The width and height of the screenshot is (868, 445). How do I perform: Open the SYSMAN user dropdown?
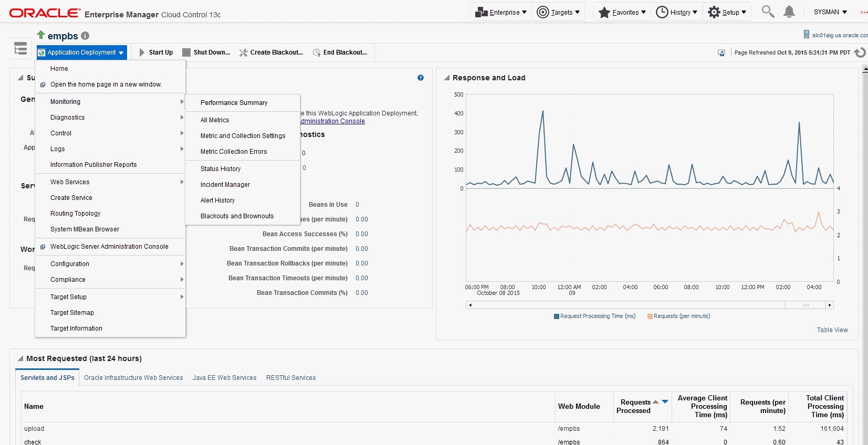click(x=830, y=12)
